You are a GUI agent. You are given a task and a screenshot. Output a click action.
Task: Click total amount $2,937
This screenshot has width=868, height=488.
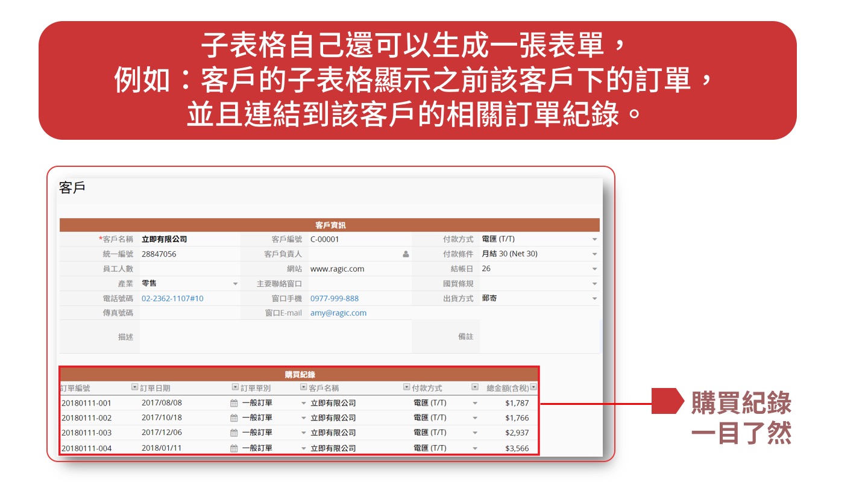[517, 433]
